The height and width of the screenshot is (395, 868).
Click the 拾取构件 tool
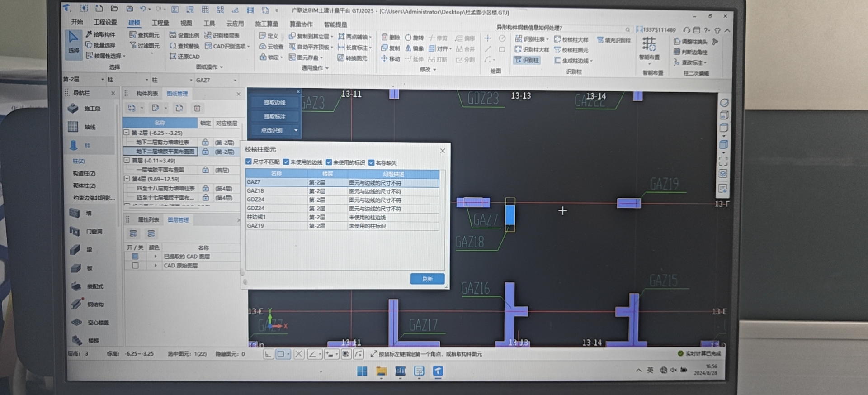point(100,34)
